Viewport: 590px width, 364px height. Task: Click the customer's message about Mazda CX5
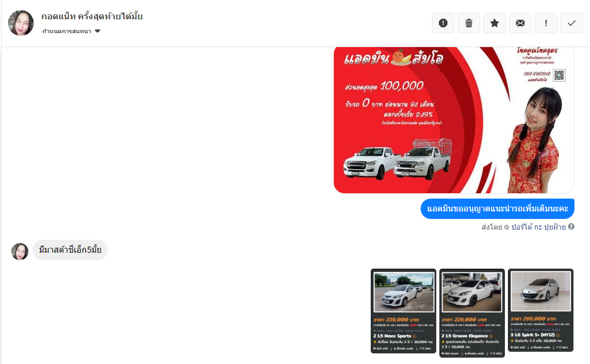click(70, 250)
